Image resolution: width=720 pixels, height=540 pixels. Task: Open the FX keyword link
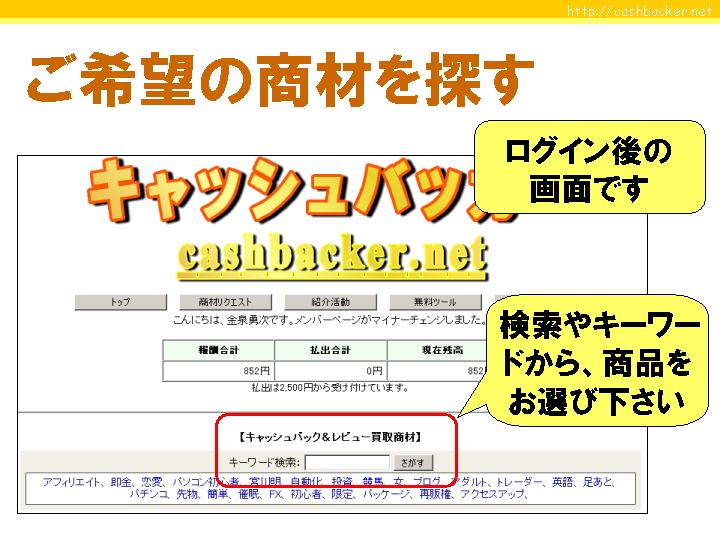click(x=275, y=494)
